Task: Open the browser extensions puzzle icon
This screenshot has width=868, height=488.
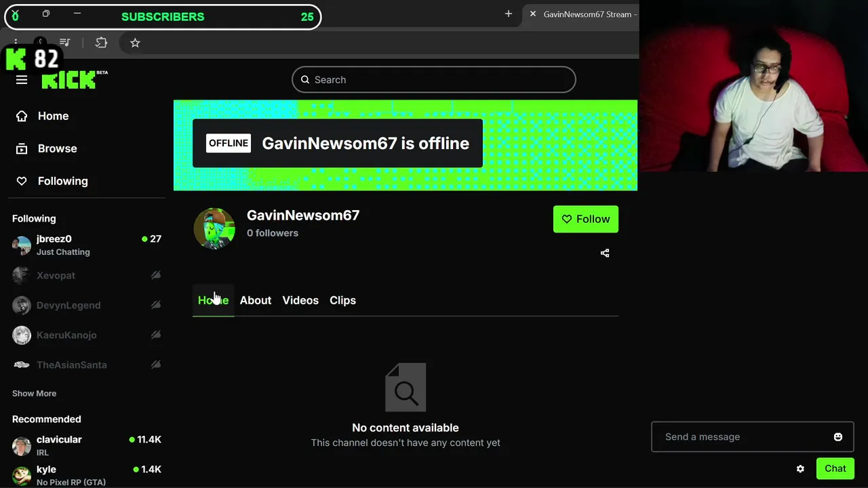Action: [101, 43]
